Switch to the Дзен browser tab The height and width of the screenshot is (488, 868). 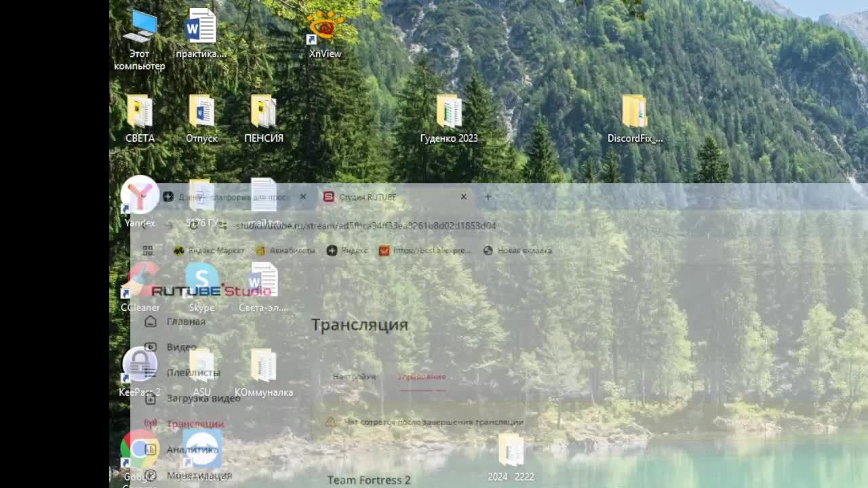(235, 197)
